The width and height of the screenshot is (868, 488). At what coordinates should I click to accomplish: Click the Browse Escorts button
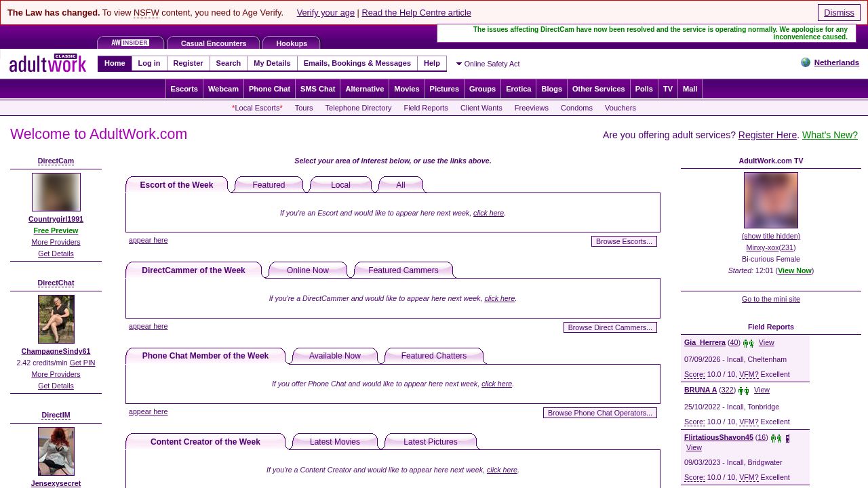pos(624,241)
